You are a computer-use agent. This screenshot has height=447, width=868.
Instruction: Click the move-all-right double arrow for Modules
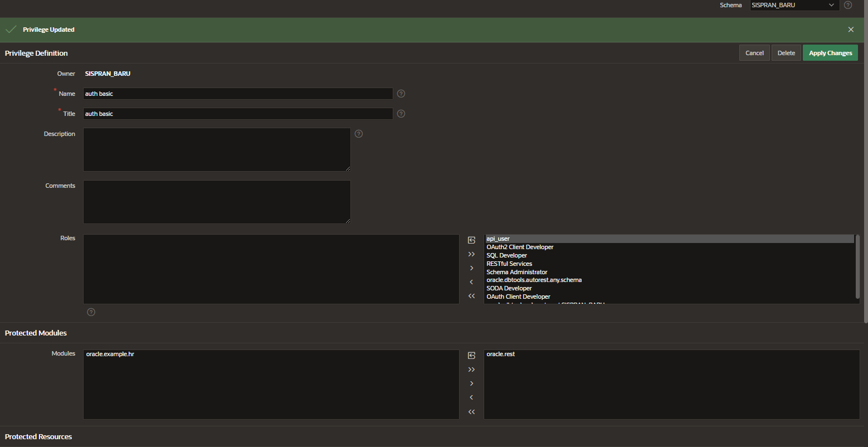[471, 369]
